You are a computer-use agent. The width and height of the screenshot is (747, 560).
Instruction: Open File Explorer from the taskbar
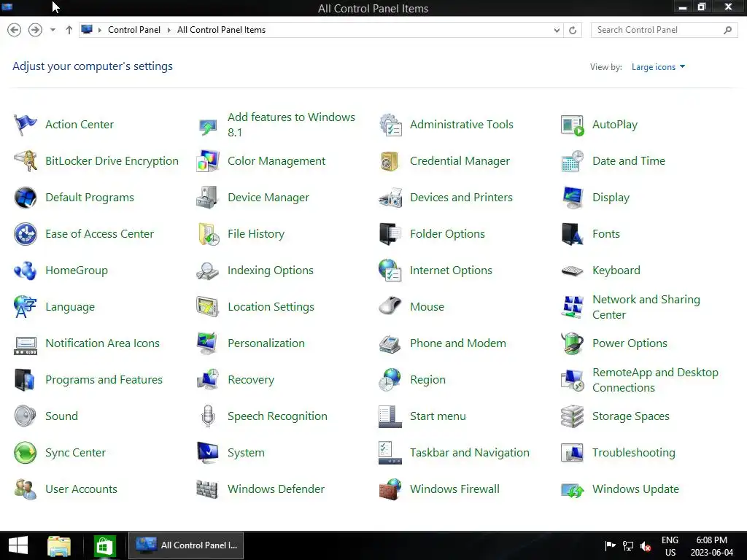coord(59,545)
